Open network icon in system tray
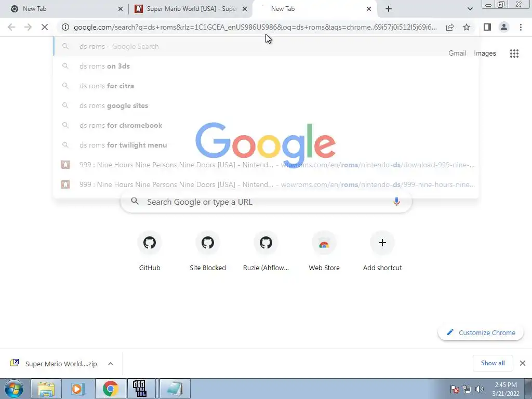Screen dimensions: 532x399 [x=467, y=389]
